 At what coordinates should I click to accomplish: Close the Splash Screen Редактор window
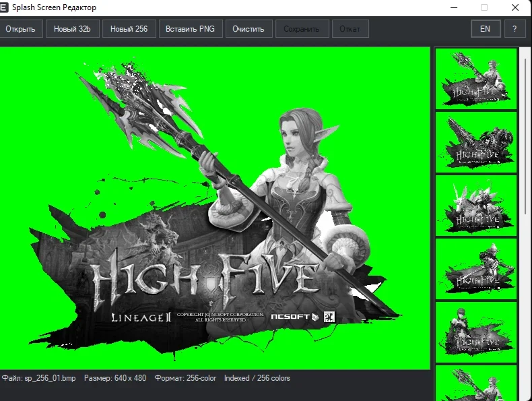pyautogui.click(x=515, y=7)
